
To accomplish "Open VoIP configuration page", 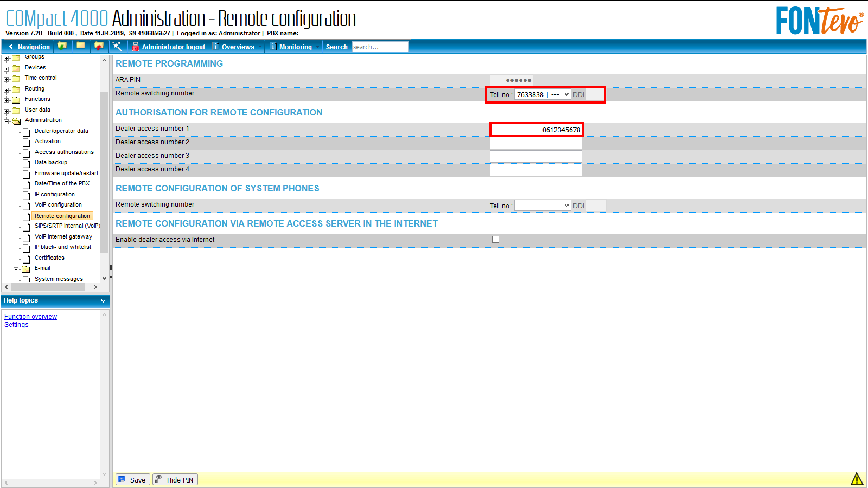I will (x=58, y=204).
